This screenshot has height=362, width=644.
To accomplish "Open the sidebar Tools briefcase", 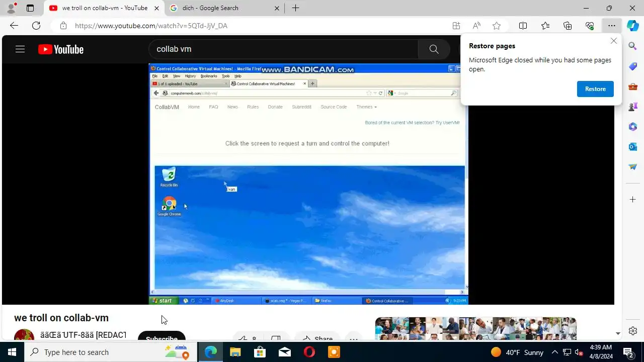I will (633, 86).
